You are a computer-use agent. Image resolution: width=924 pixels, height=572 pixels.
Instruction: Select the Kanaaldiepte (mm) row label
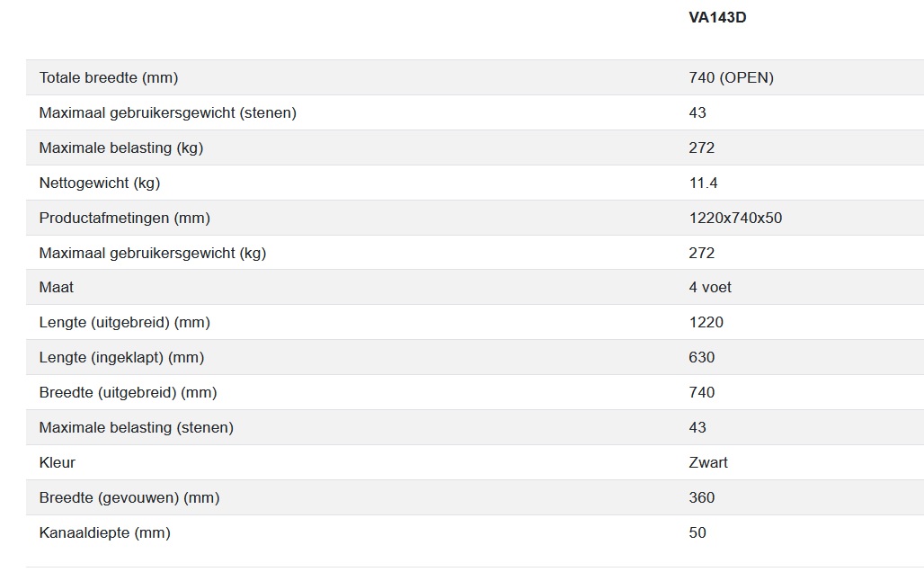coord(104,532)
